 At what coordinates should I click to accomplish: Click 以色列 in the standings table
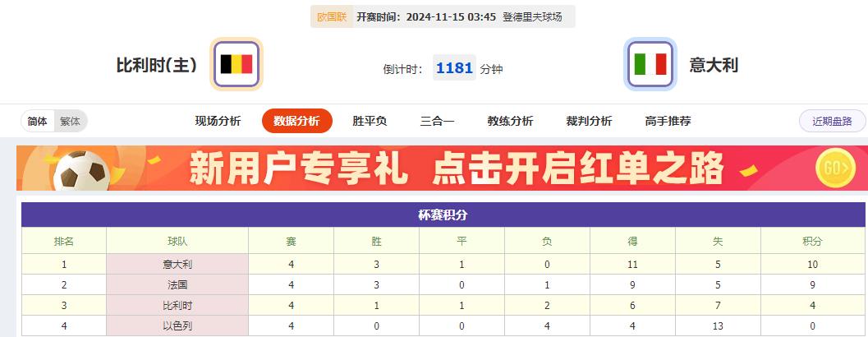(177, 326)
